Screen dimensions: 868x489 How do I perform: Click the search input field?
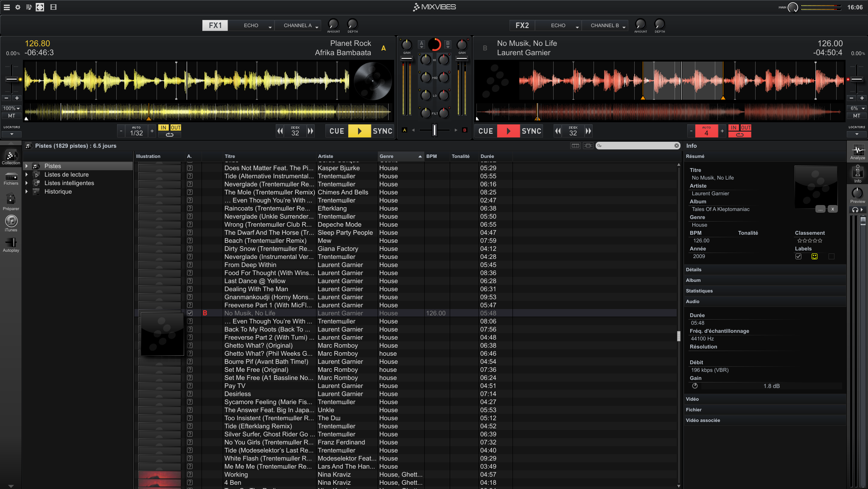pos(638,146)
